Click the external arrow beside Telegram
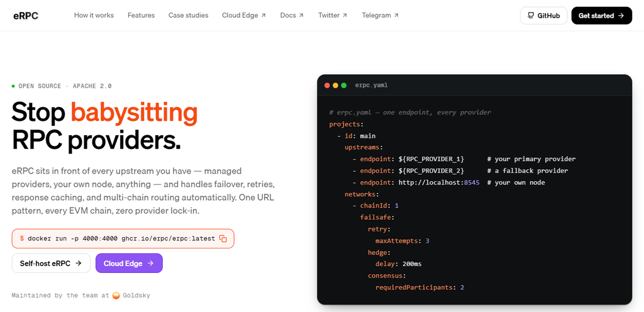Image resolution: width=644 pixels, height=312 pixels. [396, 16]
